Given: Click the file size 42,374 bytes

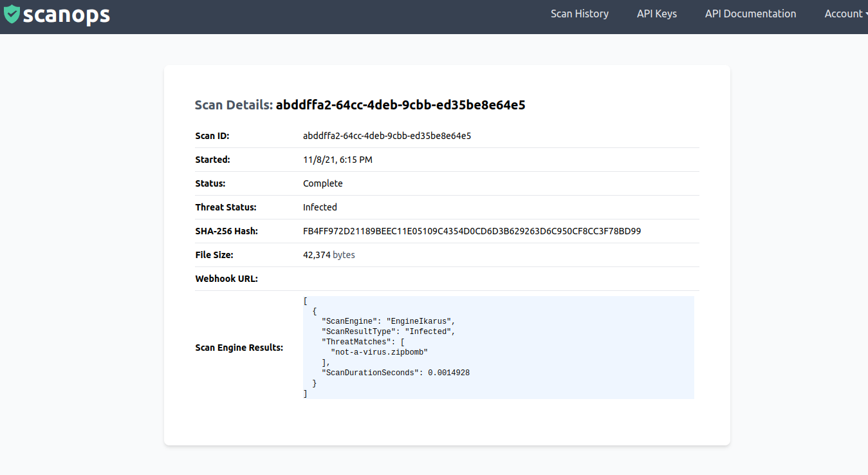Looking at the screenshot, I should tap(329, 255).
